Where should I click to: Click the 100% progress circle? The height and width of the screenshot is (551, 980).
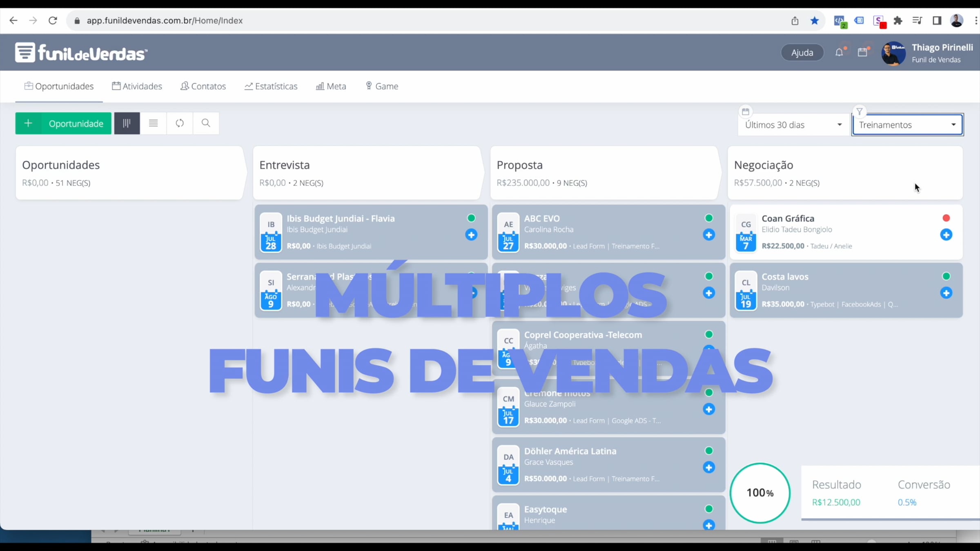759,493
